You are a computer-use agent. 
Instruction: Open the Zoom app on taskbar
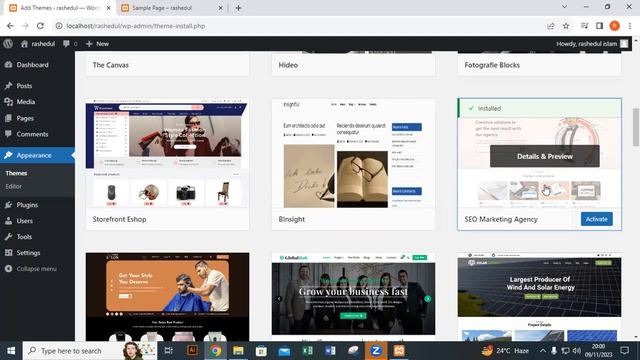[x=376, y=351]
